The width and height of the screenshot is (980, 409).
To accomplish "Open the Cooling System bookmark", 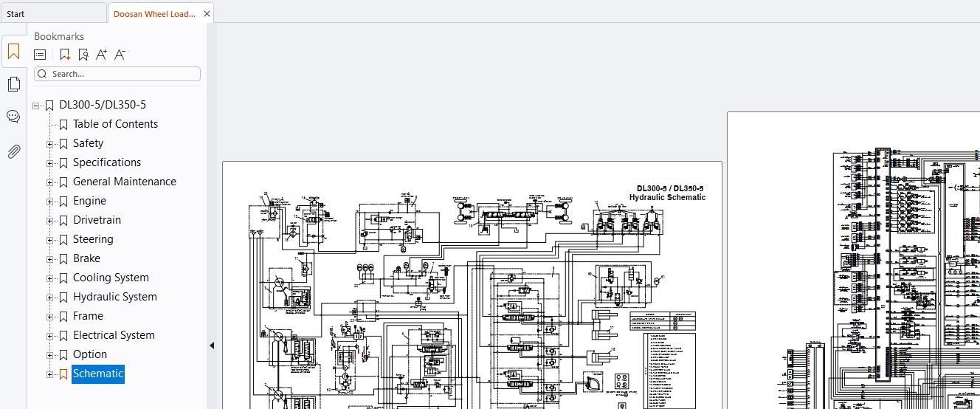I will click(x=111, y=278).
